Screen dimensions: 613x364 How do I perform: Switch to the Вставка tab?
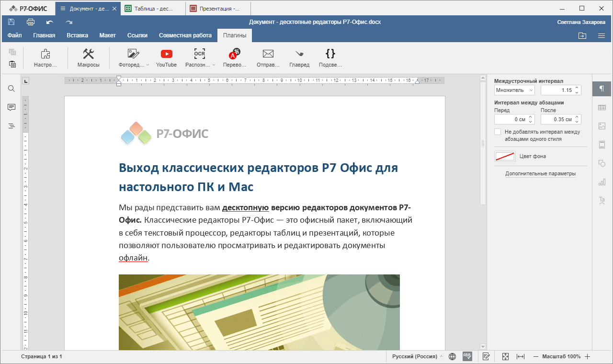[x=77, y=35]
